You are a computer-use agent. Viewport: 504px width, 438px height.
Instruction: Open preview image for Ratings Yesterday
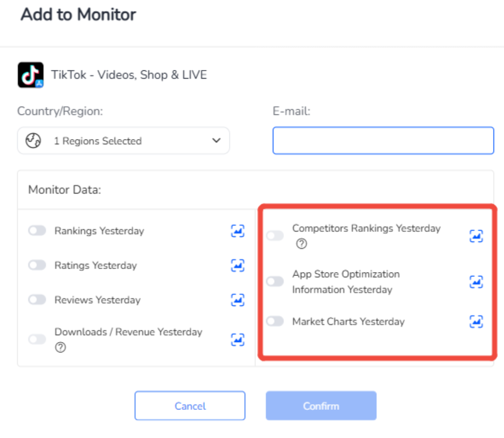(237, 265)
